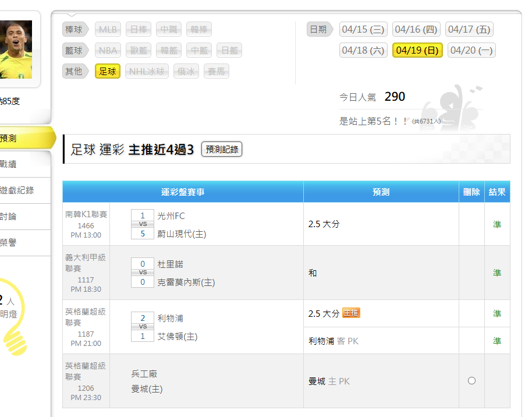Click the 運彩盤賽事 column header
532x417 pixels.
point(183,192)
